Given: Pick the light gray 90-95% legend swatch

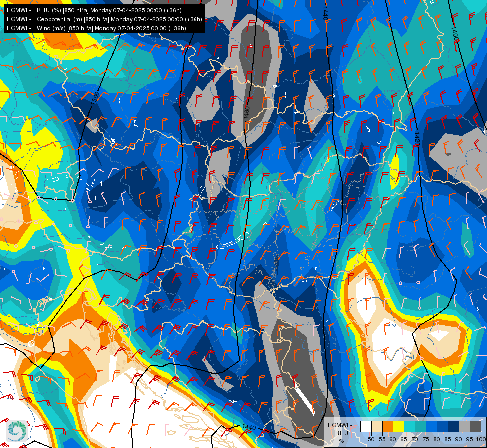Looking at the screenshot, I should [464, 427].
